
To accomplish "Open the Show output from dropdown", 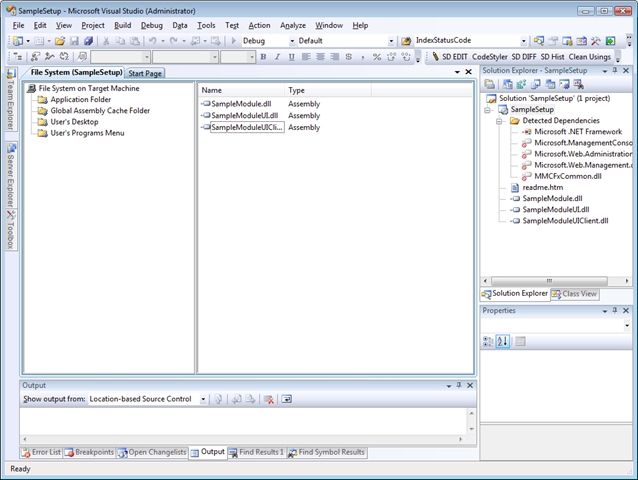I will point(203,399).
